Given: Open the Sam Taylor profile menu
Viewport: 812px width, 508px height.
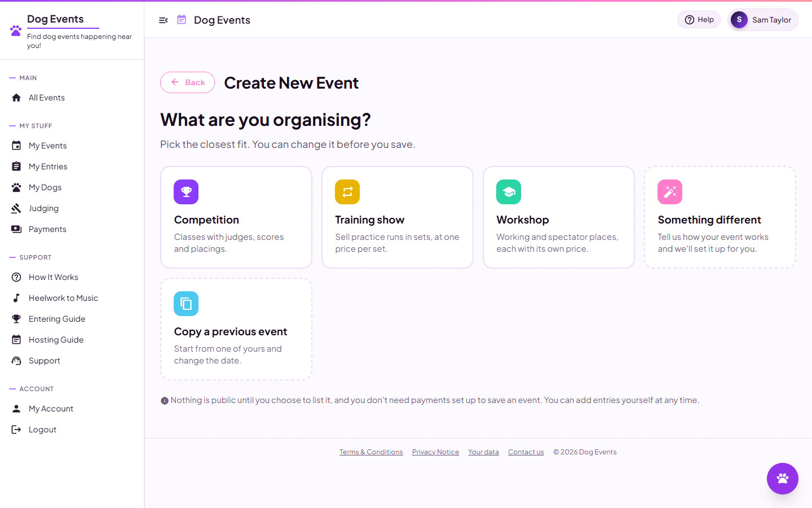Looking at the screenshot, I should pos(762,20).
